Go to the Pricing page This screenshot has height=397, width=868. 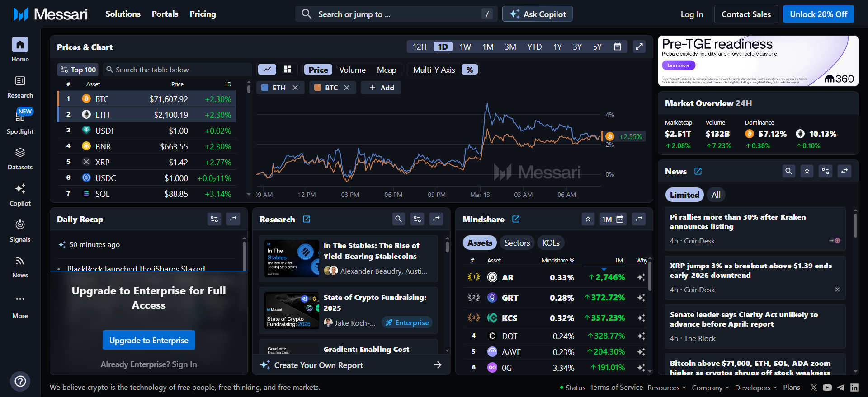coord(203,14)
